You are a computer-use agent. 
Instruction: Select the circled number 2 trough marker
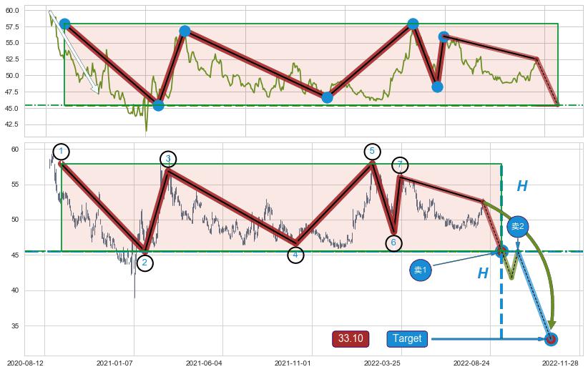pyautogui.click(x=144, y=263)
